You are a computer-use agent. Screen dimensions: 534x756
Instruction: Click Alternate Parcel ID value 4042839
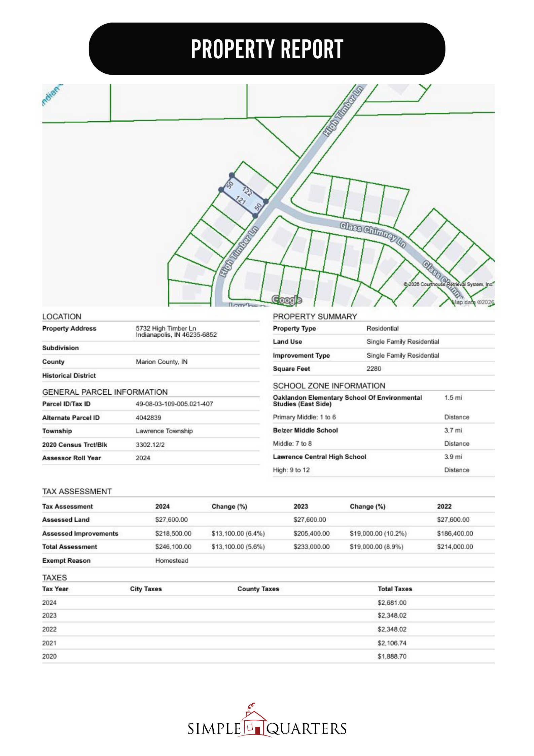(x=148, y=418)
